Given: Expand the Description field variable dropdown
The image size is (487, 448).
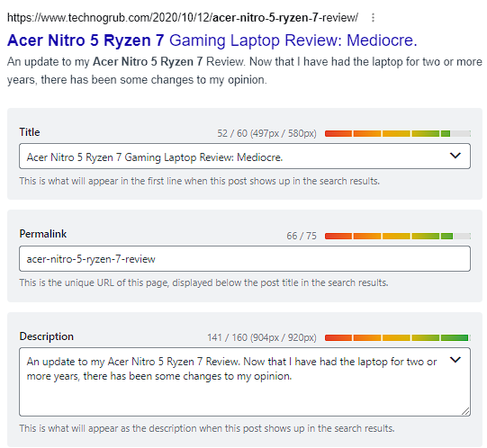Looking at the screenshot, I should (455, 360).
